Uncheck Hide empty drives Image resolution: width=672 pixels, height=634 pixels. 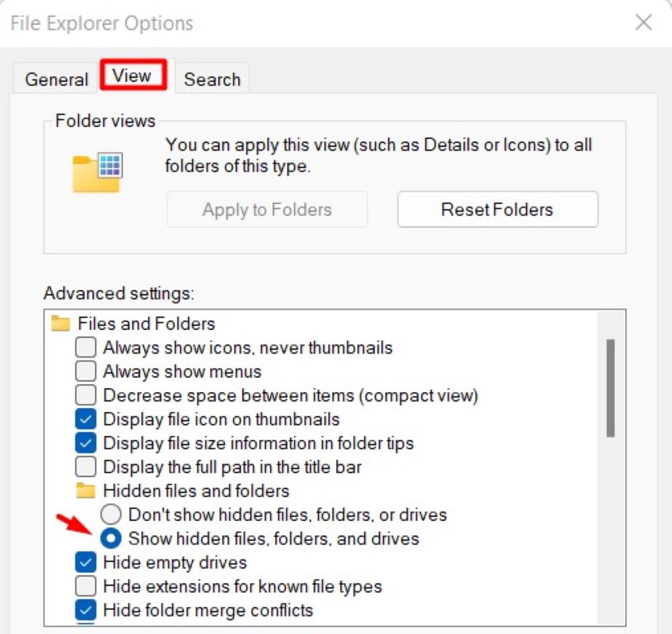tap(86, 562)
